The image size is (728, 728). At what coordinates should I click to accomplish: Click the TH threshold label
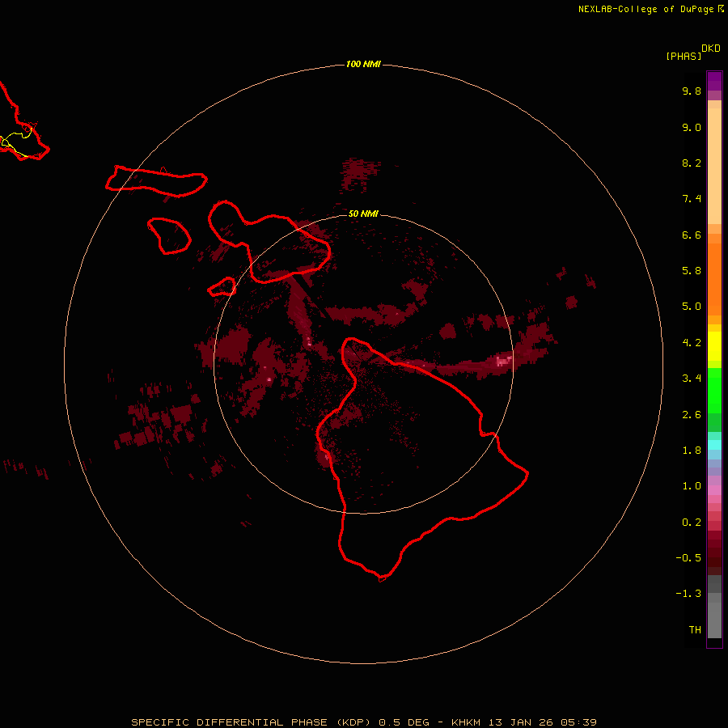[695, 630]
